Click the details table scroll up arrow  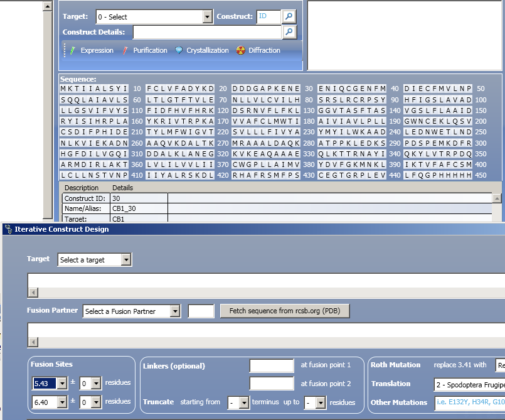497,198
